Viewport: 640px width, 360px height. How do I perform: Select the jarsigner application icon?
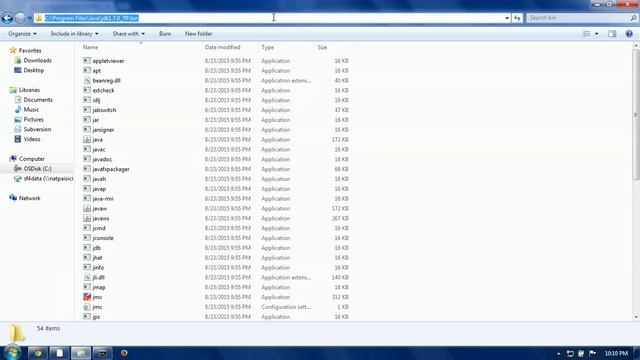pyautogui.click(x=87, y=129)
